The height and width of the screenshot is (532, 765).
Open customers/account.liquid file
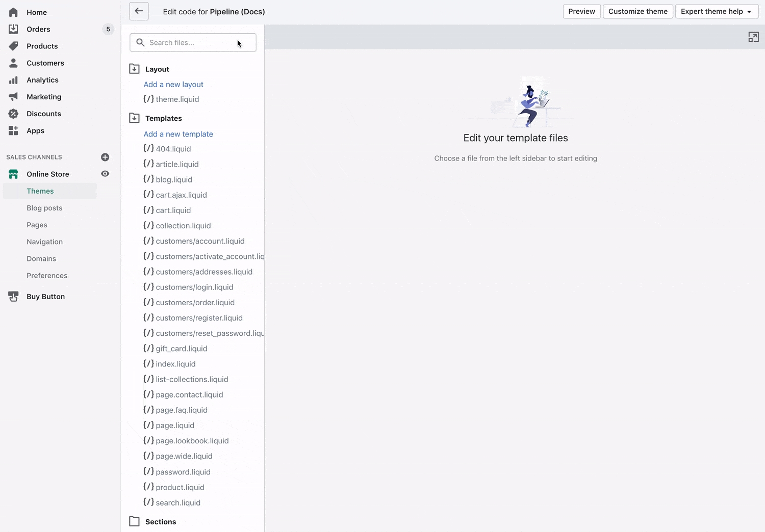(x=194, y=241)
